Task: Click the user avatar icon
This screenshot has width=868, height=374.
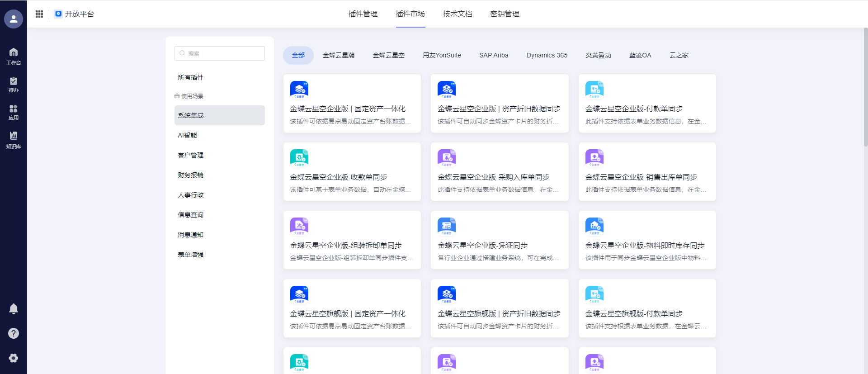Action: 14,19
